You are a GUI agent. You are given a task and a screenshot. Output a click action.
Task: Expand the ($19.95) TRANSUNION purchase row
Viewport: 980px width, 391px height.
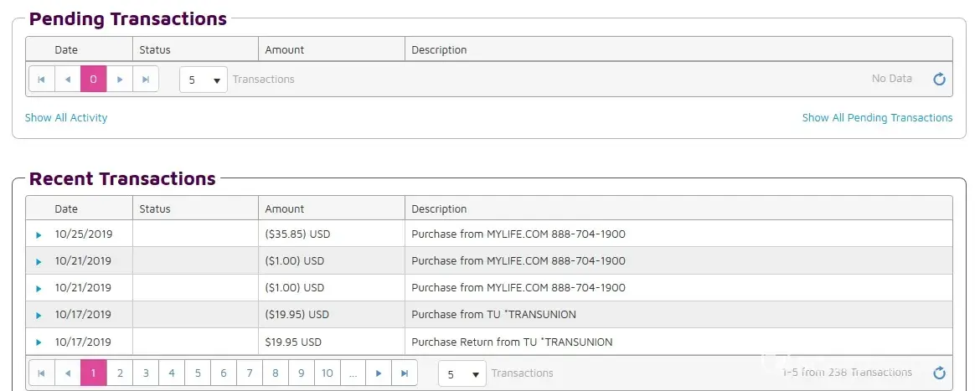tap(39, 316)
